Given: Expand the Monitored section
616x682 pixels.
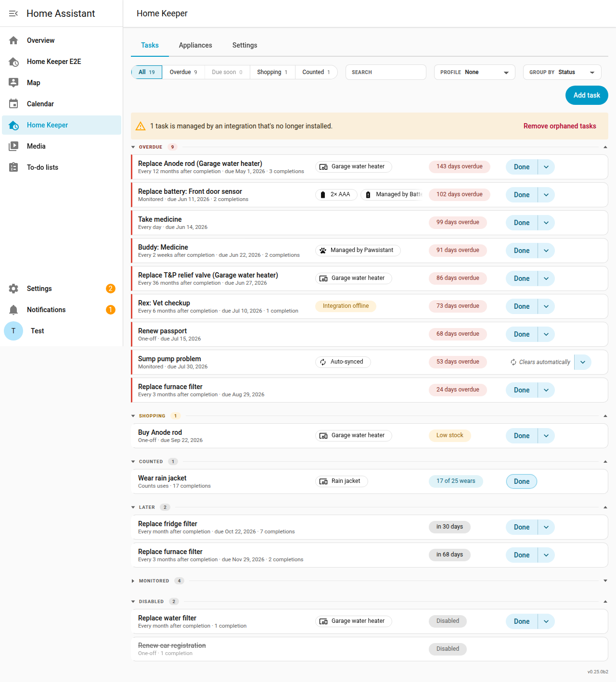Looking at the screenshot, I should (370, 581).
